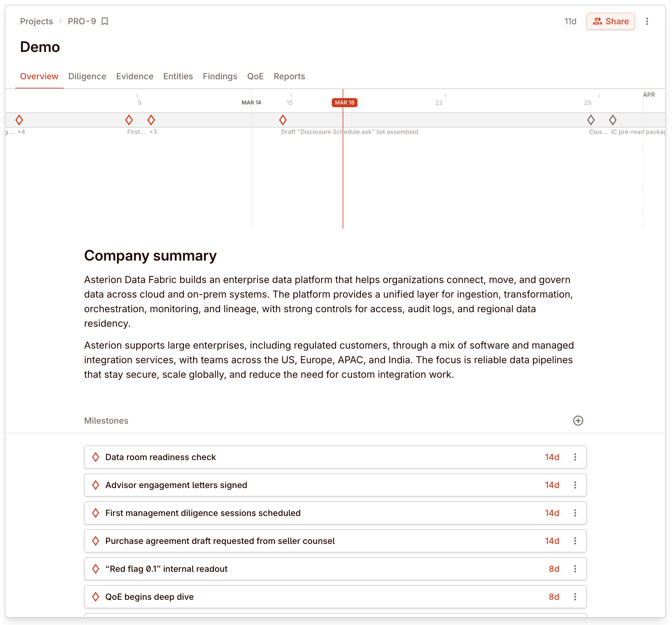Expand the +4 grouped milestones on the timeline
672x625 pixels.
click(22, 132)
